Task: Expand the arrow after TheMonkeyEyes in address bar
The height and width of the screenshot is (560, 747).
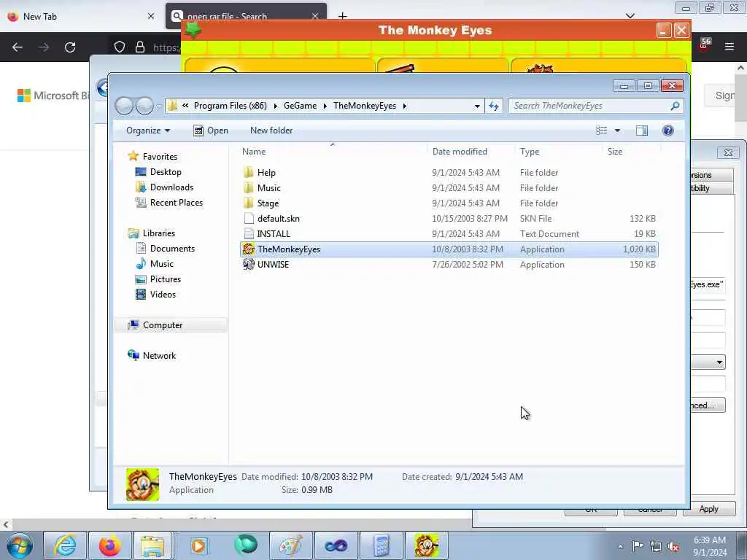Action: click(x=404, y=106)
